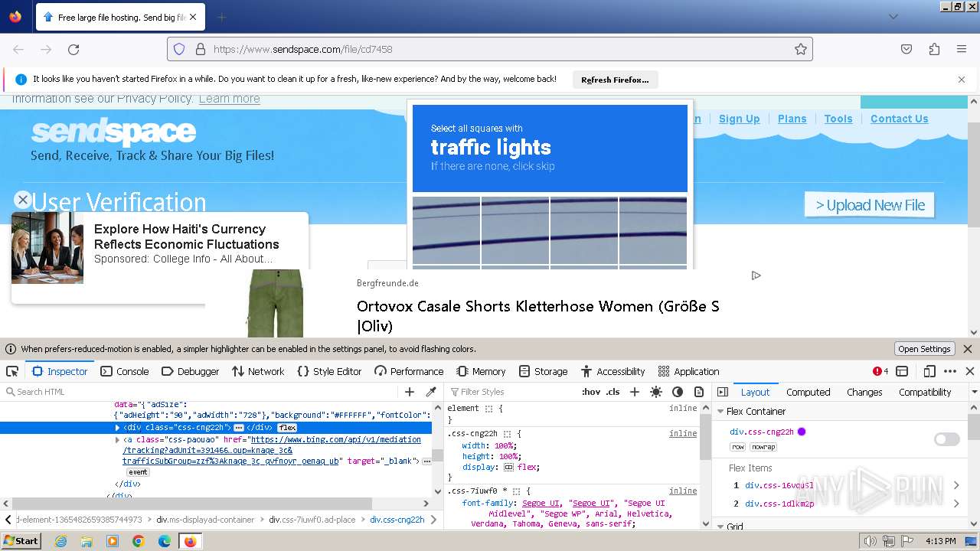Expand the a class css-paouao node
This screenshot has width=980, height=551.
pos(117,440)
